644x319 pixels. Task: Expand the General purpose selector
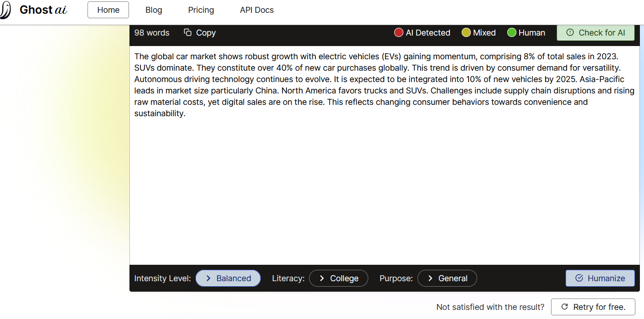[447, 278]
